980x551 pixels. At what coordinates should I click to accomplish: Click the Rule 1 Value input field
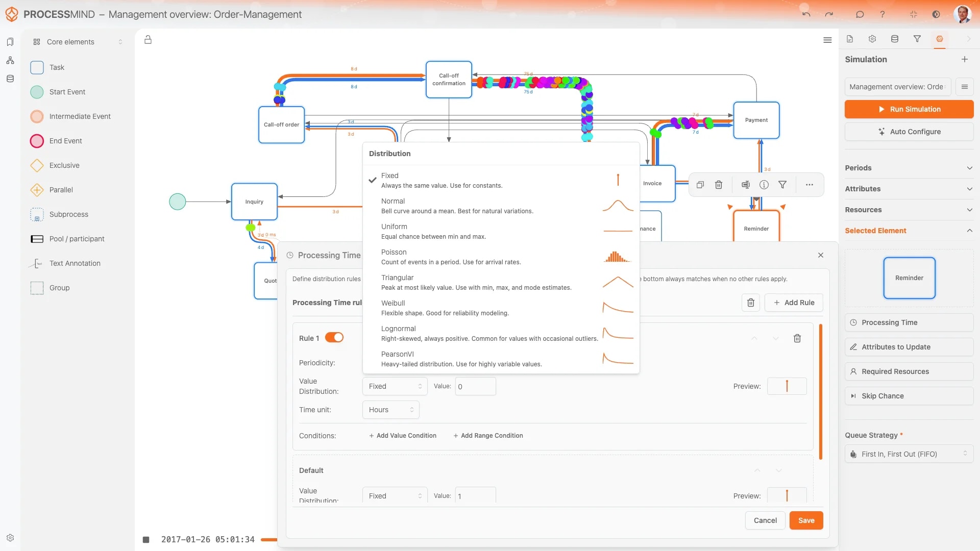(x=475, y=386)
